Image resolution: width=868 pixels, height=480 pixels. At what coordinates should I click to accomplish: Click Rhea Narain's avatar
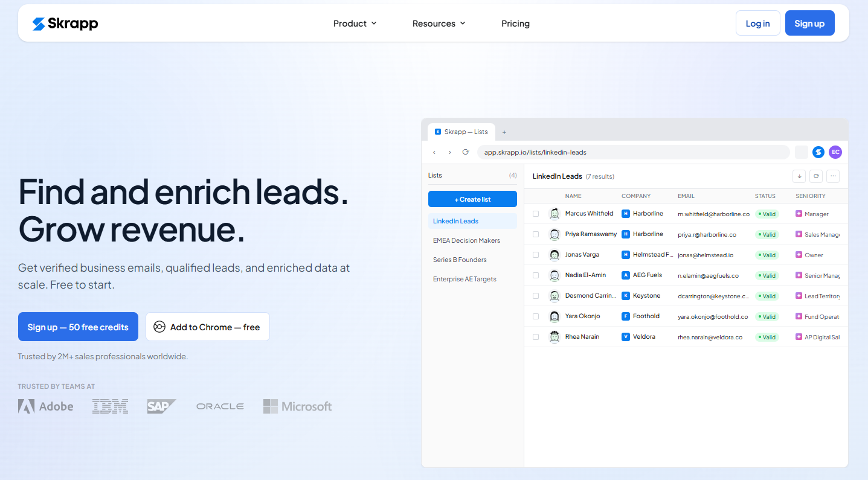point(554,337)
